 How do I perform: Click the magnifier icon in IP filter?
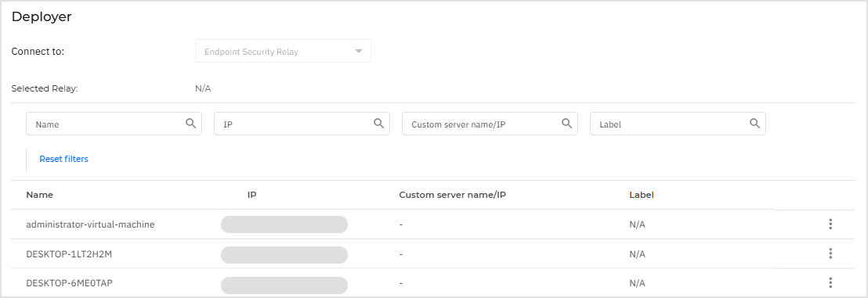coord(379,124)
